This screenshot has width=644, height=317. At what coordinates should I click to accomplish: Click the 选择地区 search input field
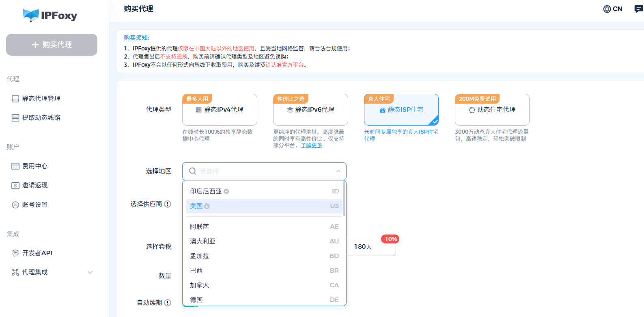coord(264,172)
